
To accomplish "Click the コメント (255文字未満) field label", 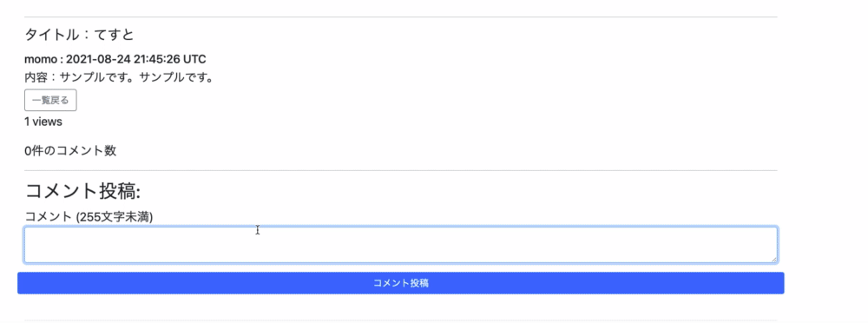I will [x=89, y=216].
